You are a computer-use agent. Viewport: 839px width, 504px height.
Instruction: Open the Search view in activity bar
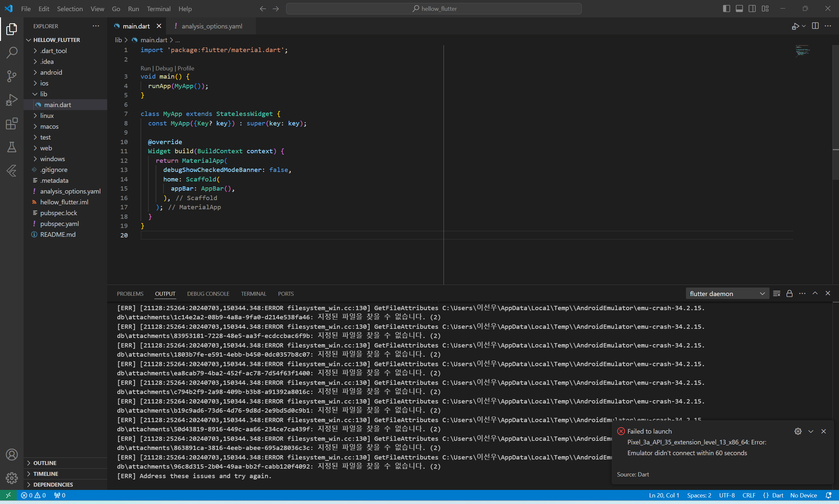(x=11, y=53)
